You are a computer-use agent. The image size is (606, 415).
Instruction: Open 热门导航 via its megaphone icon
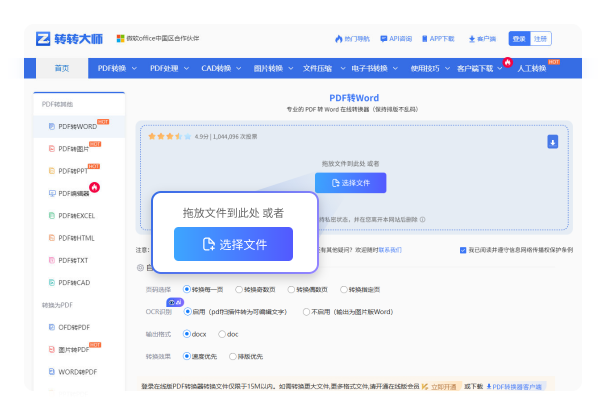[334, 39]
